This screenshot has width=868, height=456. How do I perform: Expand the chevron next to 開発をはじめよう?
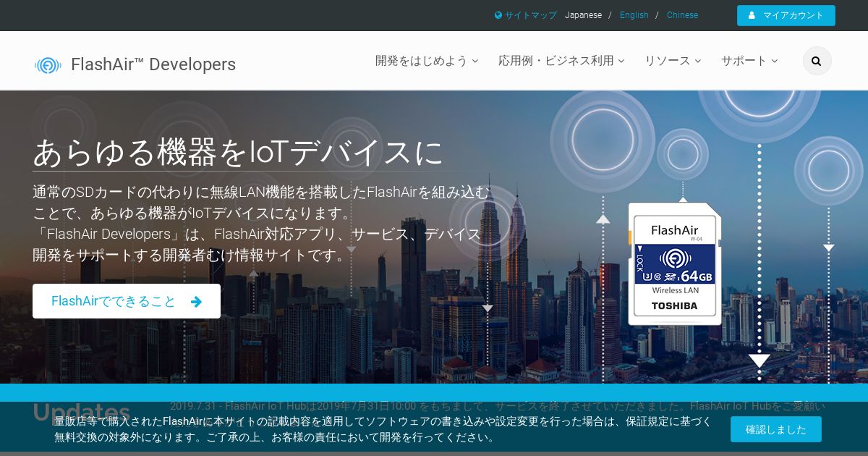click(x=475, y=62)
